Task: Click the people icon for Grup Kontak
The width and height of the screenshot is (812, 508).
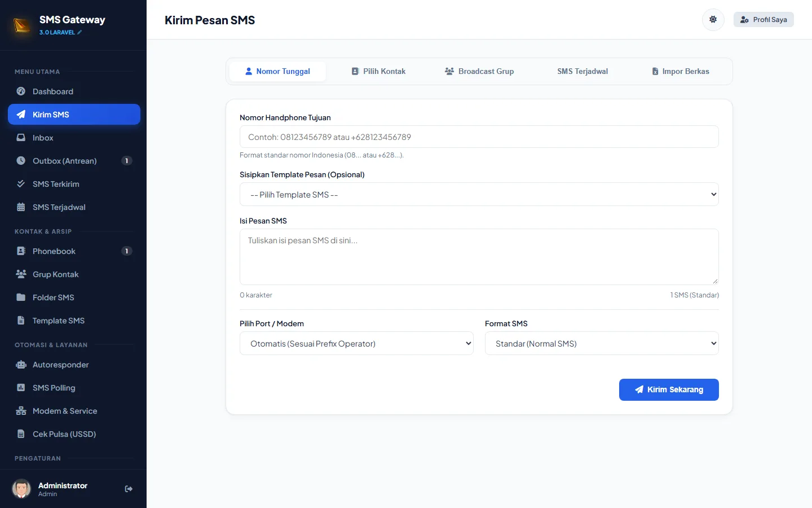Action: click(x=21, y=274)
